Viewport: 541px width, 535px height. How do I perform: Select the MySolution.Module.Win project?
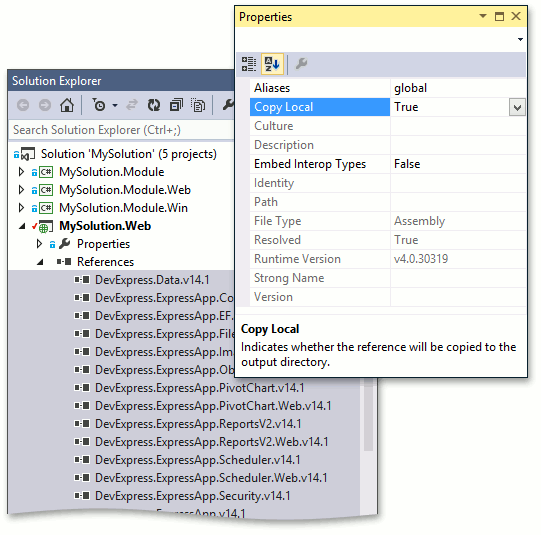tap(124, 208)
